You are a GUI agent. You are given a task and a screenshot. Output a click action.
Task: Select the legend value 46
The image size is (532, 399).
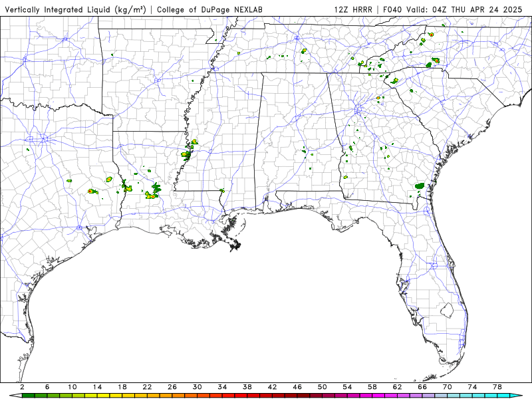click(297, 387)
